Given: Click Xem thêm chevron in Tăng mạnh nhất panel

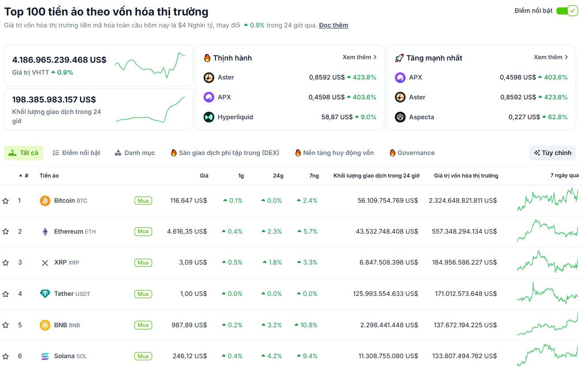Looking at the screenshot, I should [x=567, y=57].
